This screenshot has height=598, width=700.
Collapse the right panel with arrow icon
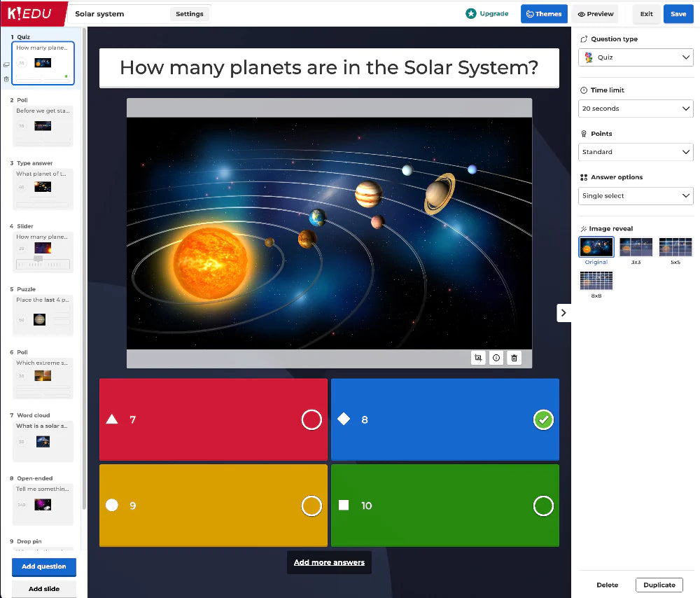[564, 312]
